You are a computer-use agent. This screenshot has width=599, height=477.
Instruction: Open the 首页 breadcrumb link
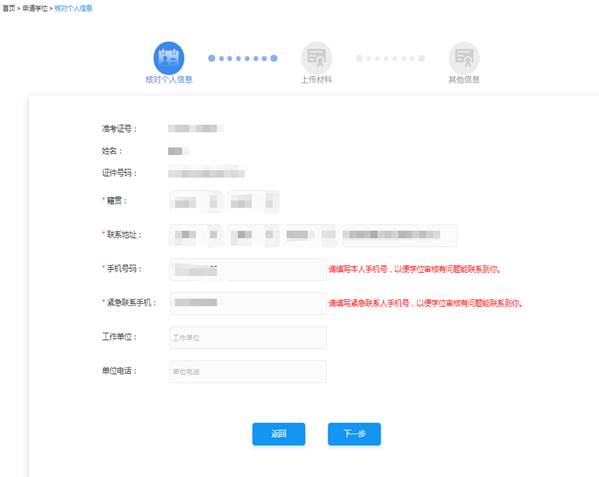click(x=9, y=8)
